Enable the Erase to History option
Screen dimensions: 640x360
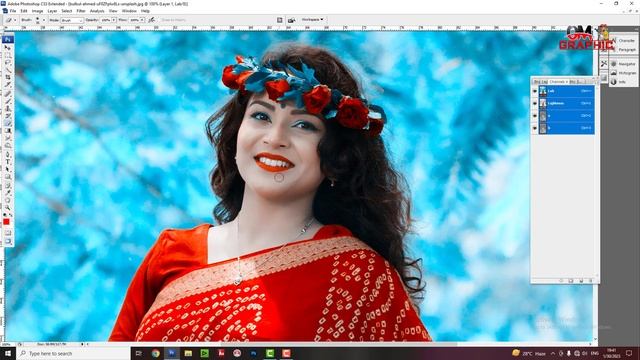[x=174, y=20]
